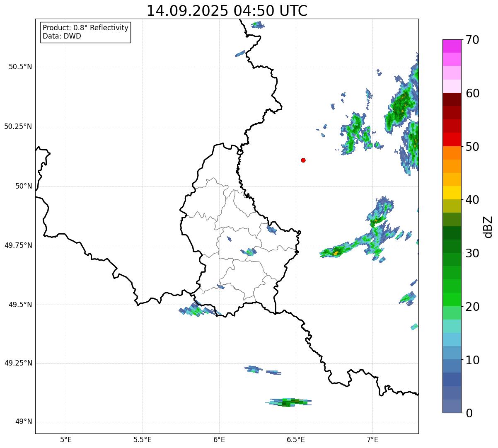Click the 50°N latitude label

tap(24, 186)
